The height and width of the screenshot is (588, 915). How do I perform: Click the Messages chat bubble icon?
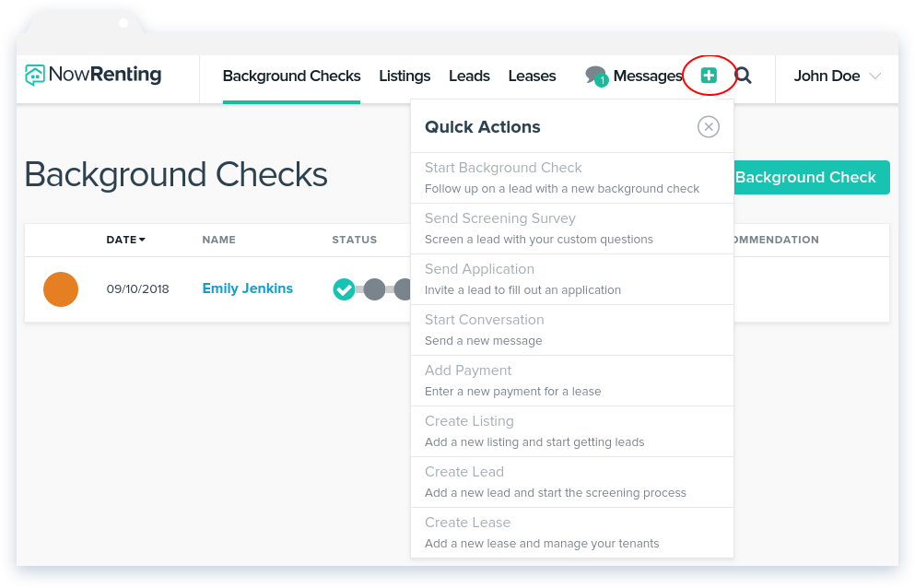coord(597,76)
